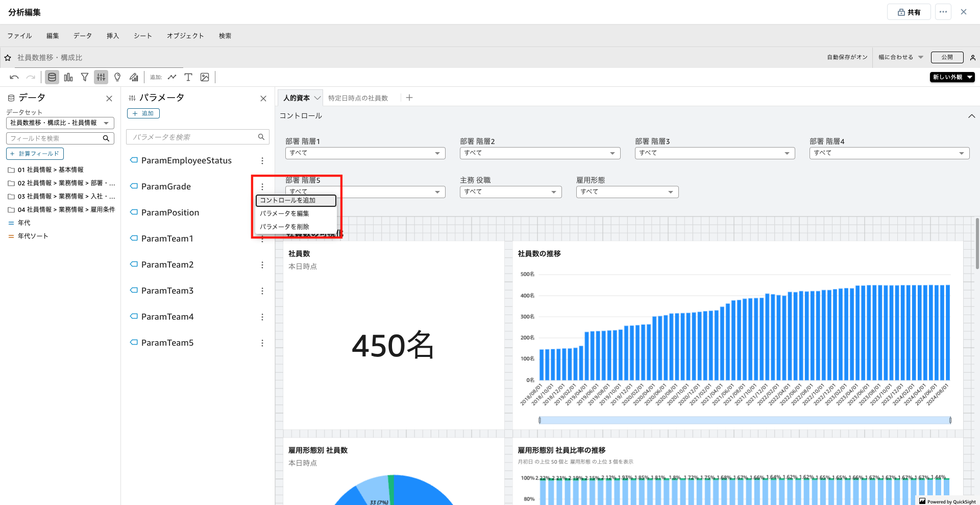
Task: Collapse the コントロール section chevron
Action: tap(971, 116)
